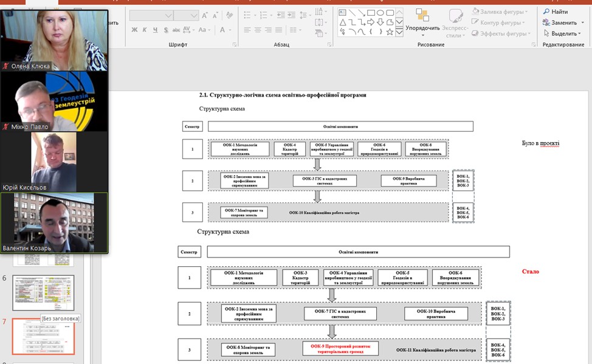Click the Decrease Font Size icon
592x364 pixels.
(x=215, y=15)
